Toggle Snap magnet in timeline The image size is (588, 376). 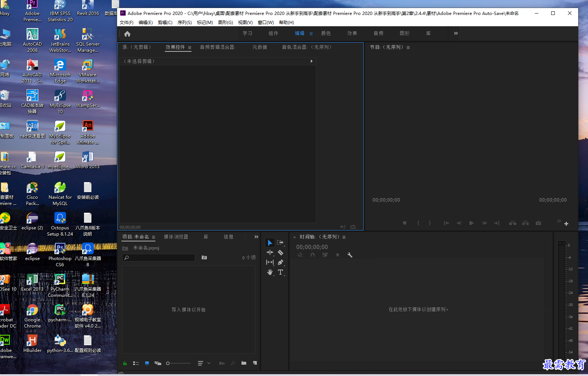point(313,255)
